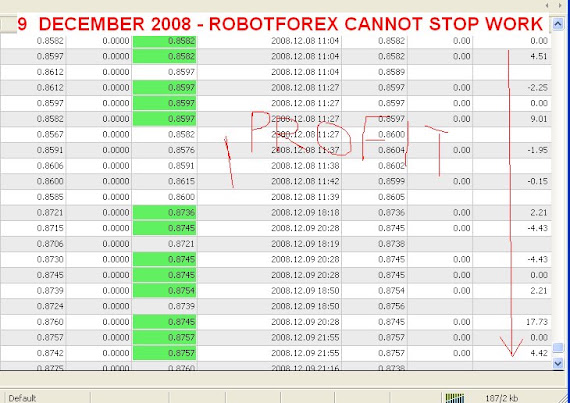Click the time cell 2008.12.09 18:18

pyautogui.click(x=305, y=213)
